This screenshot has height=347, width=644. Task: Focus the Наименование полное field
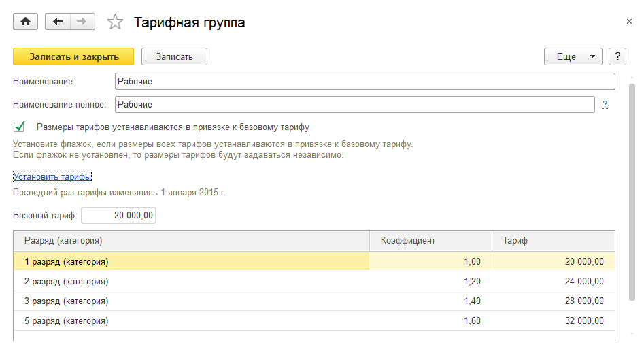click(x=355, y=105)
